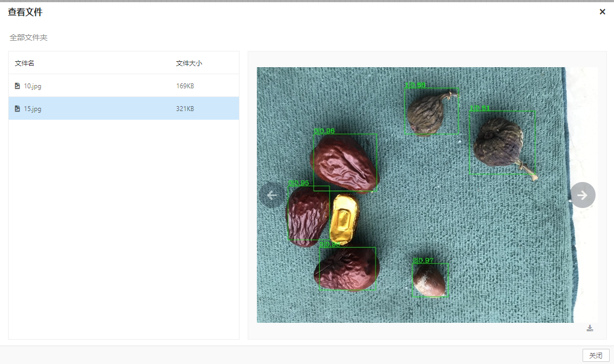Select the 15.jpg file name

pyautogui.click(x=33, y=109)
